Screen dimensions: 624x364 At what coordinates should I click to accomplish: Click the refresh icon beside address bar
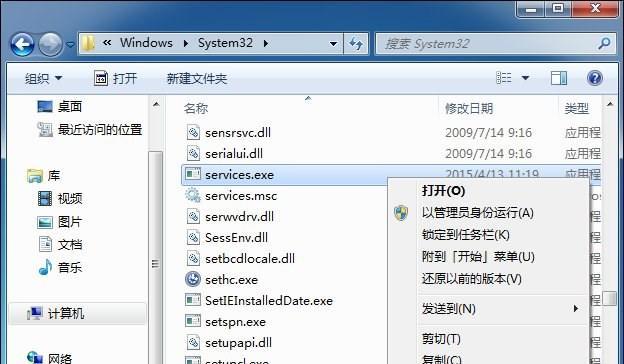(x=356, y=44)
